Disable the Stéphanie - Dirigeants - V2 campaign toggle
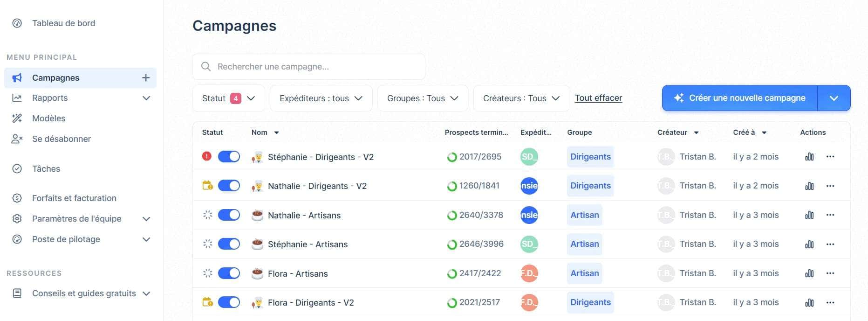 pyautogui.click(x=229, y=157)
